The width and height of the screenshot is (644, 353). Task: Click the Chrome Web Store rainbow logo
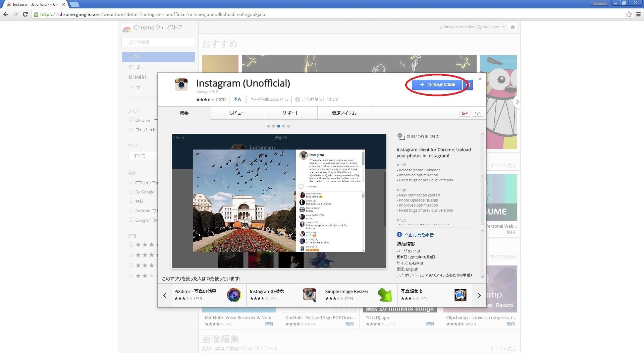127,28
